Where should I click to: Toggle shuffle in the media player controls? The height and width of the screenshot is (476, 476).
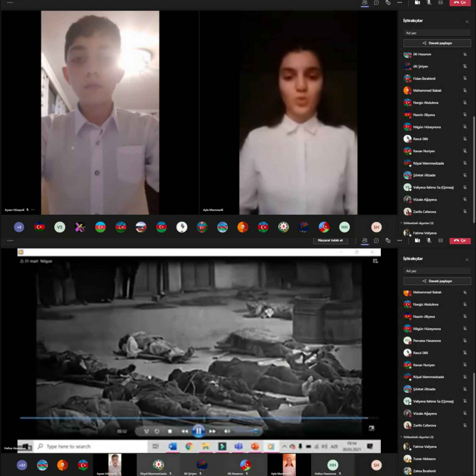coord(146,431)
